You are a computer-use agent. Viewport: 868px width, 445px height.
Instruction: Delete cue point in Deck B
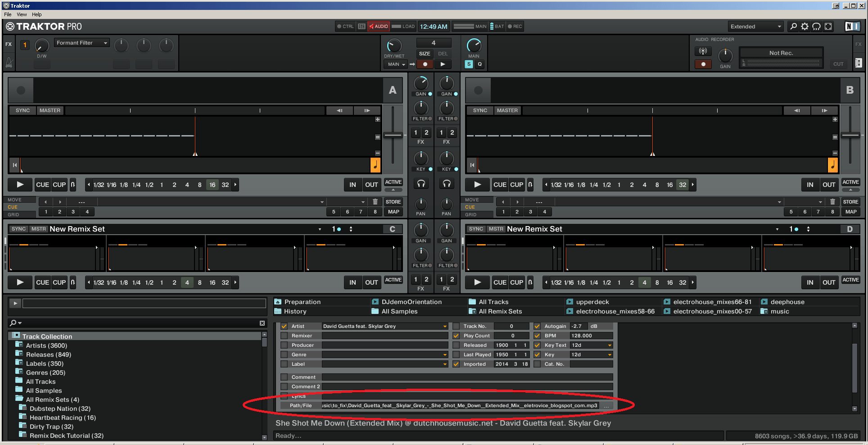point(832,202)
